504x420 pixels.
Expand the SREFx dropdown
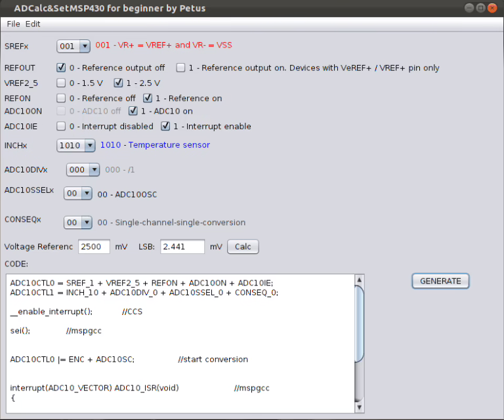[x=74, y=46]
